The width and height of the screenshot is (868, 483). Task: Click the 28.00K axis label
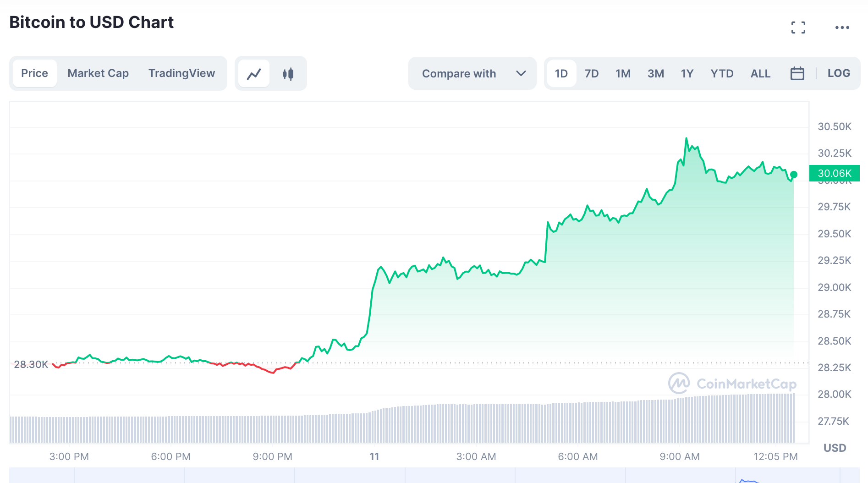(835, 394)
